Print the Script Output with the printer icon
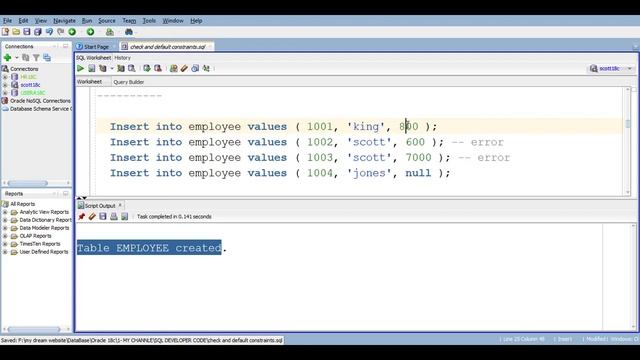Screen dimensions: 640x360 [114, 216]
